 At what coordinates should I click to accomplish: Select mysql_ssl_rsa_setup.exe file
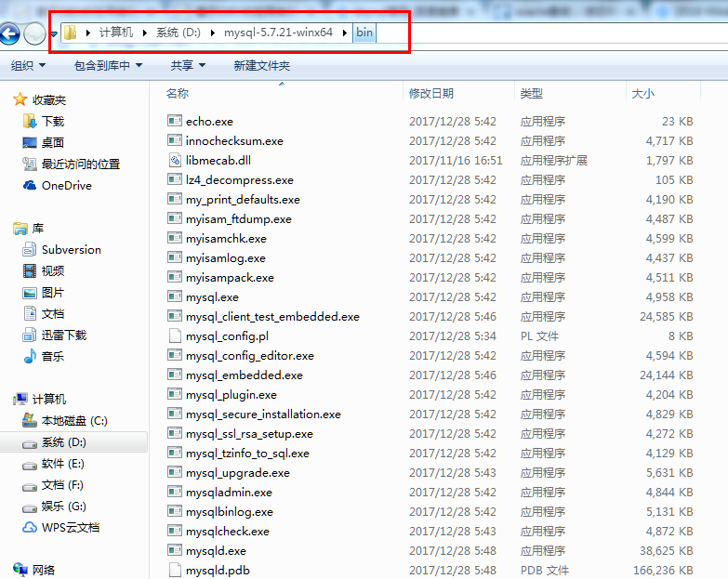click(249, 433)
